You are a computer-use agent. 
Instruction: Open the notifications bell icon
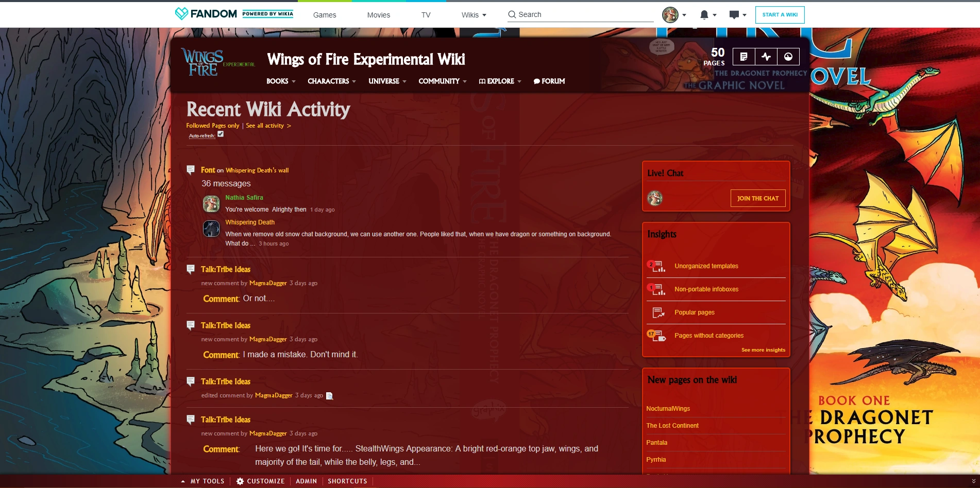(x=704, y=15)
